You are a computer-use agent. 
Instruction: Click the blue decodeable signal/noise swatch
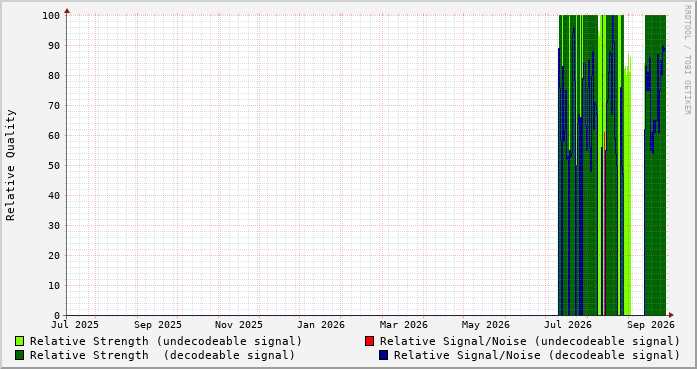(x=384, y=355)
